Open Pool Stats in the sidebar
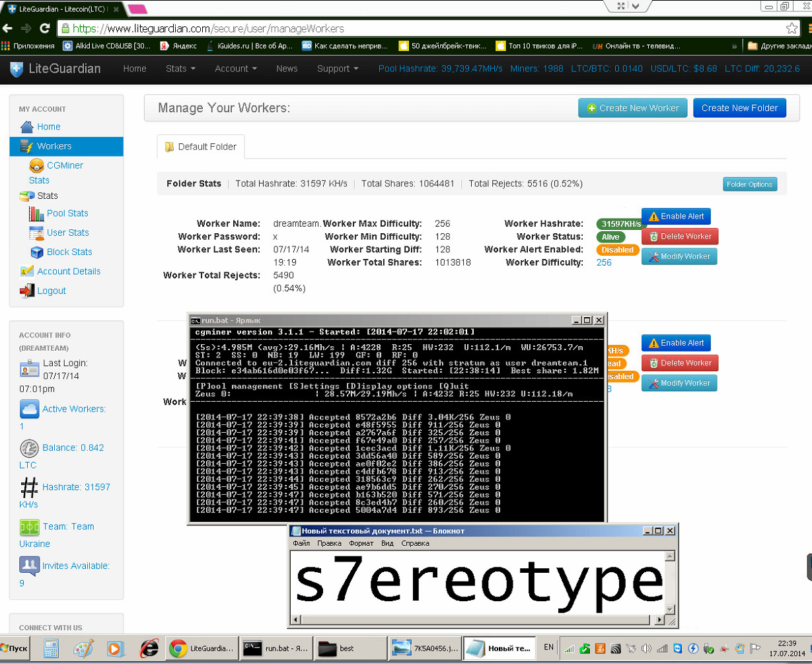This screenshot has width=812, height=664. coord(59,213)
